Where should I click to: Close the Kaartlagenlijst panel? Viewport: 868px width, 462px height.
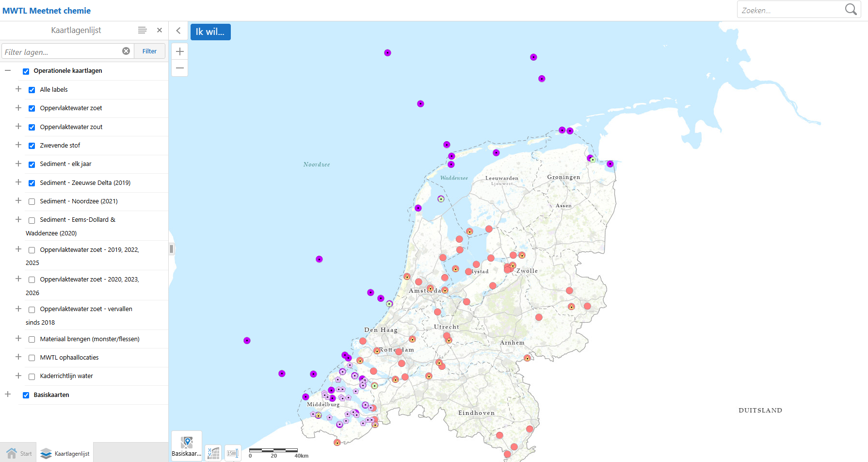coord(160,30)
